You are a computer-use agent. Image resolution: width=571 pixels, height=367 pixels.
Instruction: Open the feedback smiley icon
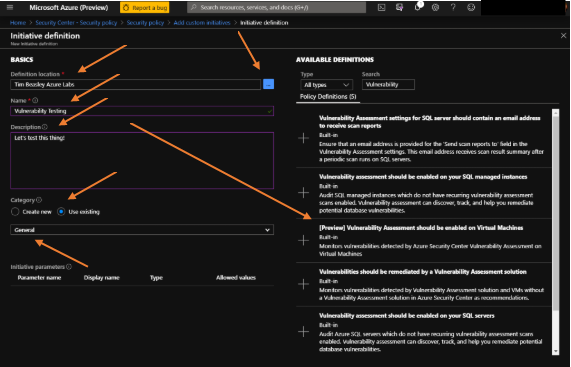471,7
